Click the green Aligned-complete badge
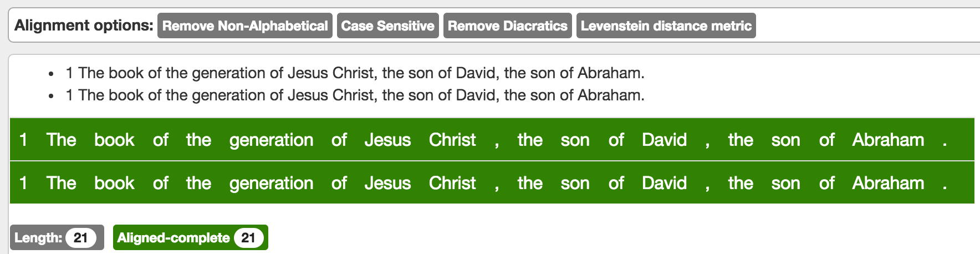This screenshot has height=254, width=980. (x=190, y=238)
